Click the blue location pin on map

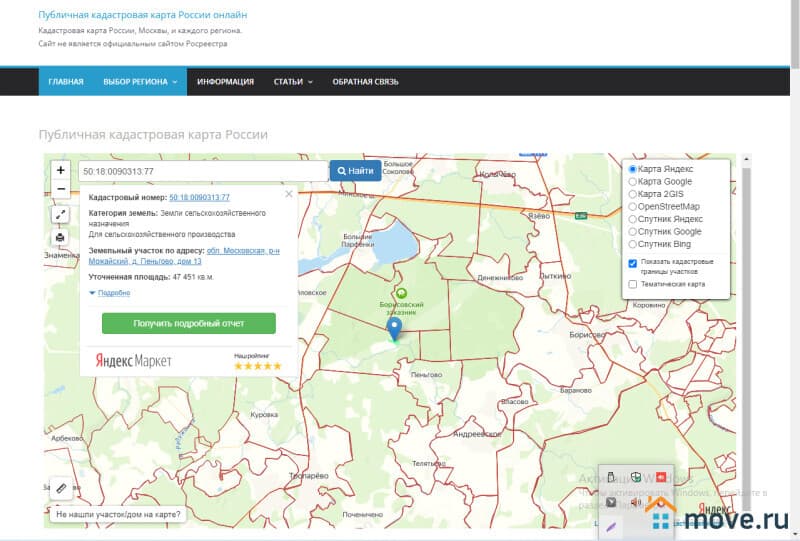tap(395, 328)
